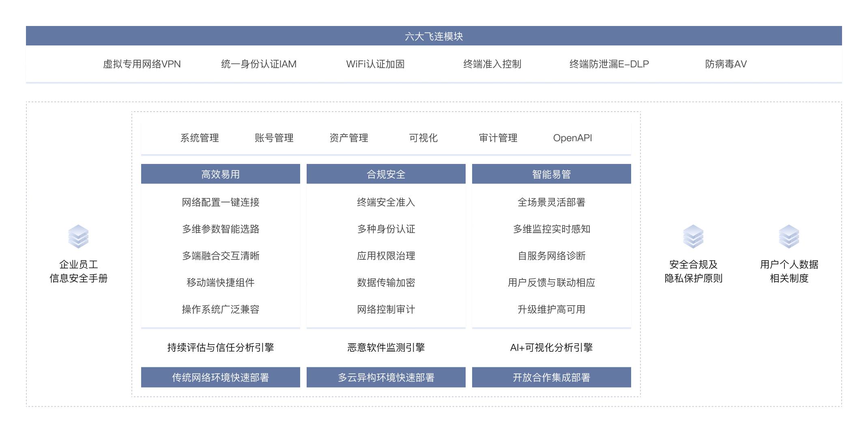Open OpenAPI in the management row
This screenshot has height=433, width=868.
pyautogui.click(x=573, y=138)
